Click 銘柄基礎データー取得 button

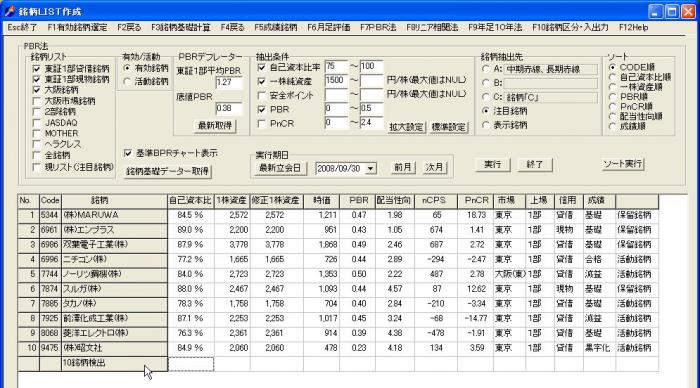(168, 171)
